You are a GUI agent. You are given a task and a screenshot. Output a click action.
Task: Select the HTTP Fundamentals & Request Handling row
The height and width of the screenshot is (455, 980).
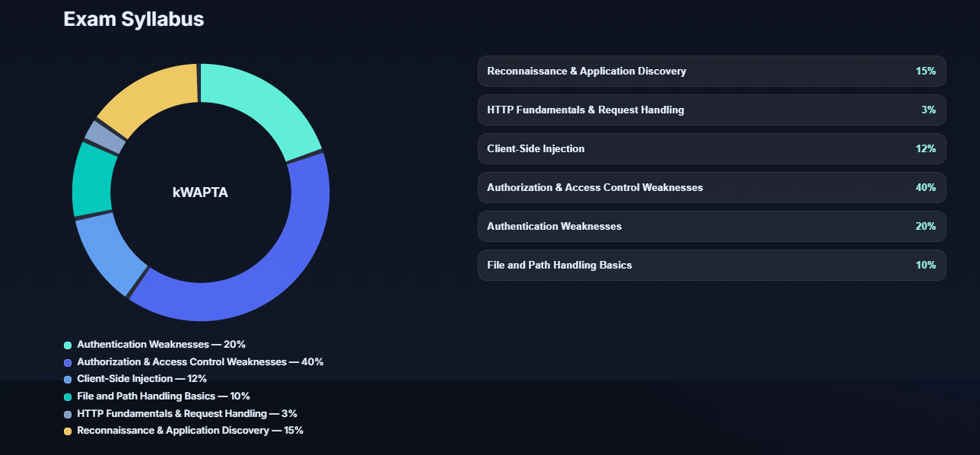[x=711, y=110]
